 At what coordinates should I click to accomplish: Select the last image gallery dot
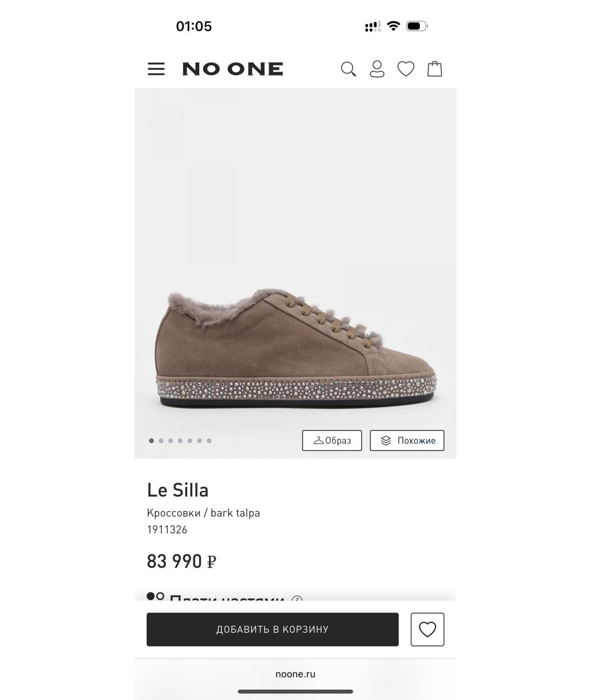[209, 440]
